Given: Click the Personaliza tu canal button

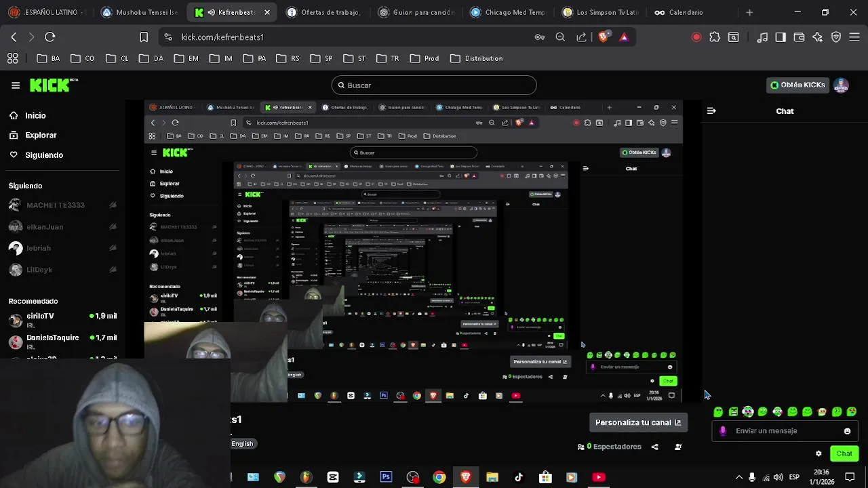Looking at the screenshot, I should tap(637, 422).
